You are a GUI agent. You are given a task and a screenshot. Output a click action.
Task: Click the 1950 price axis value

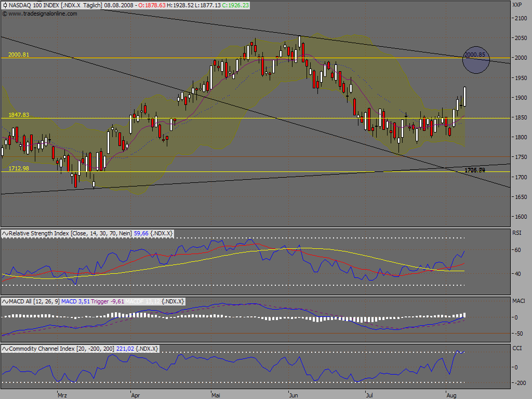point(521,78)
